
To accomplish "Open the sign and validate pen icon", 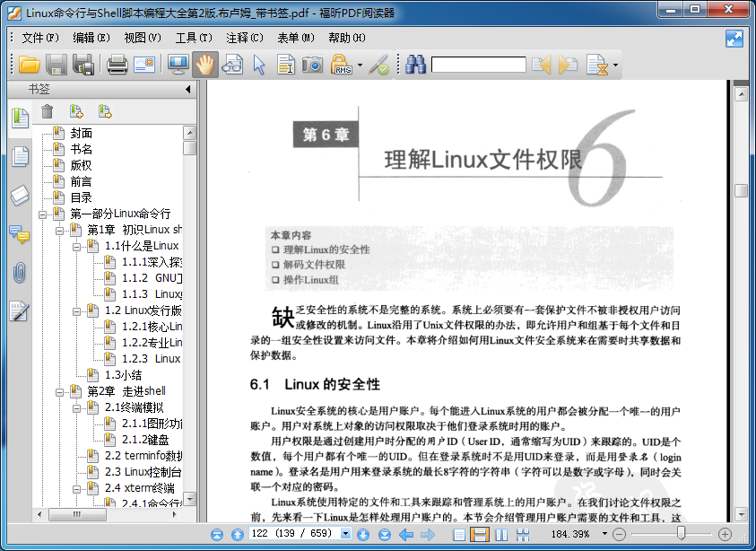I will pos(379,65).
